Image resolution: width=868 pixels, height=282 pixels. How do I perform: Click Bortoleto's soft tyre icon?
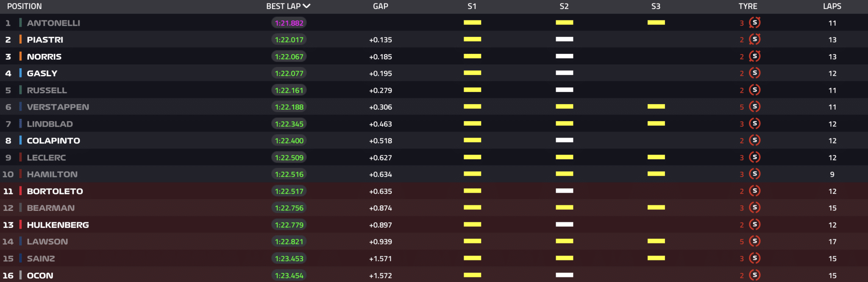755,191
